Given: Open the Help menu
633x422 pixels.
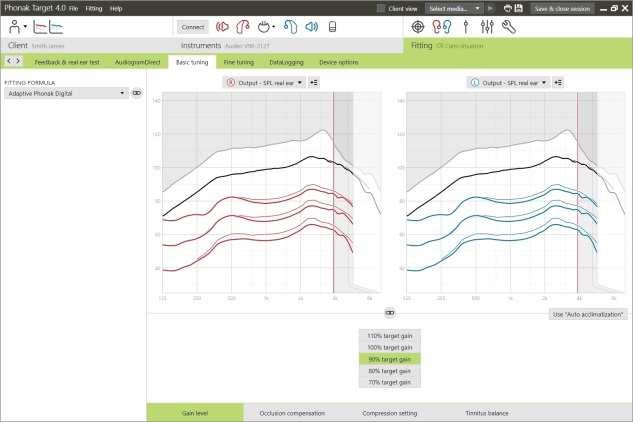Looking at the screenshot, I should (116, 8).
